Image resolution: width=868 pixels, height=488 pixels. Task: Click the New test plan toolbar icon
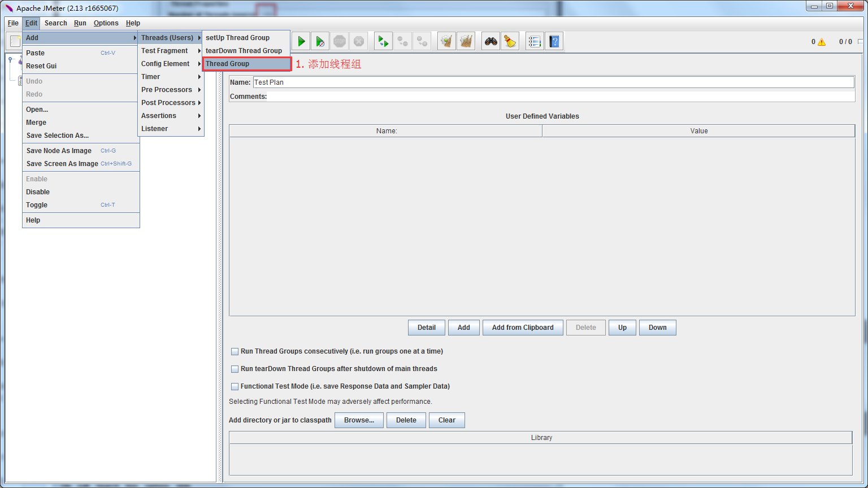[15, 41]
